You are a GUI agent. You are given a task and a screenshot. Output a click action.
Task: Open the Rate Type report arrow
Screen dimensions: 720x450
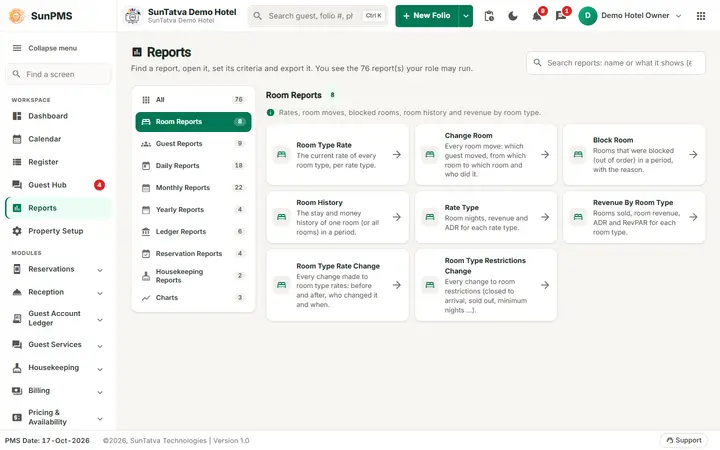click(x=545, y=217)
